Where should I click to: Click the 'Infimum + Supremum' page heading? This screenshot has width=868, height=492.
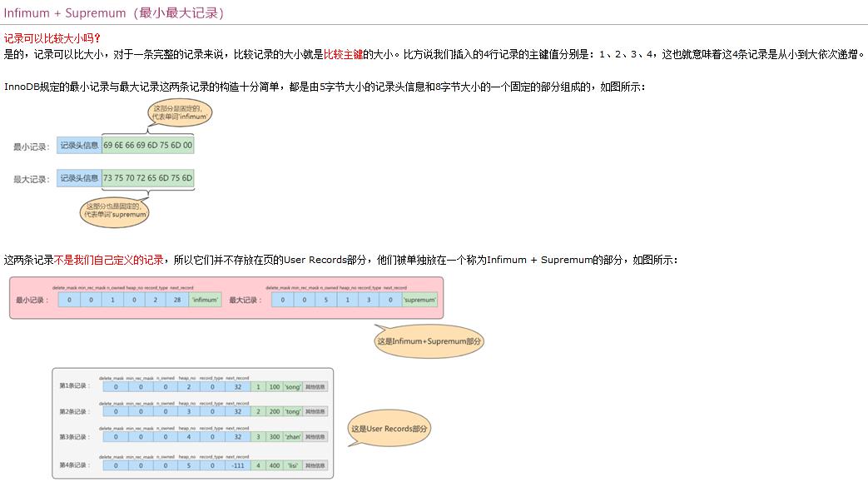pos(114,13)
